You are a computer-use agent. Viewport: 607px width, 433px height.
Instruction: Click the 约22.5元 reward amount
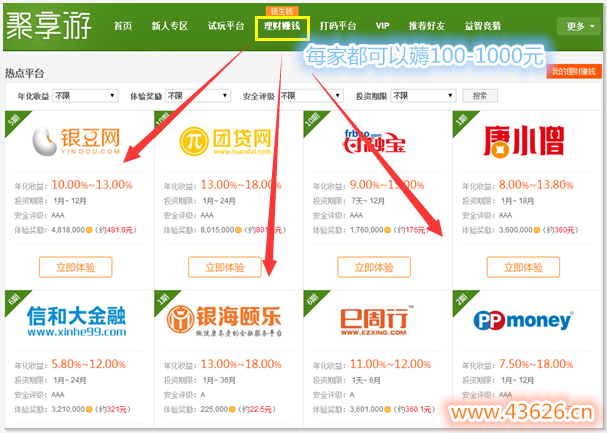pos(257,409)
